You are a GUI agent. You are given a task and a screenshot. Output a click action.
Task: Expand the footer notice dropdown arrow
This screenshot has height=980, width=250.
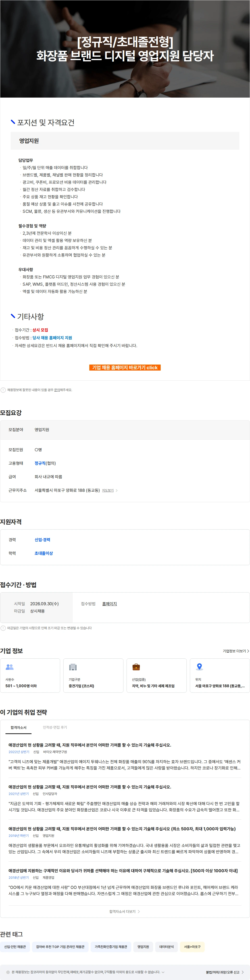coord(163,972)
